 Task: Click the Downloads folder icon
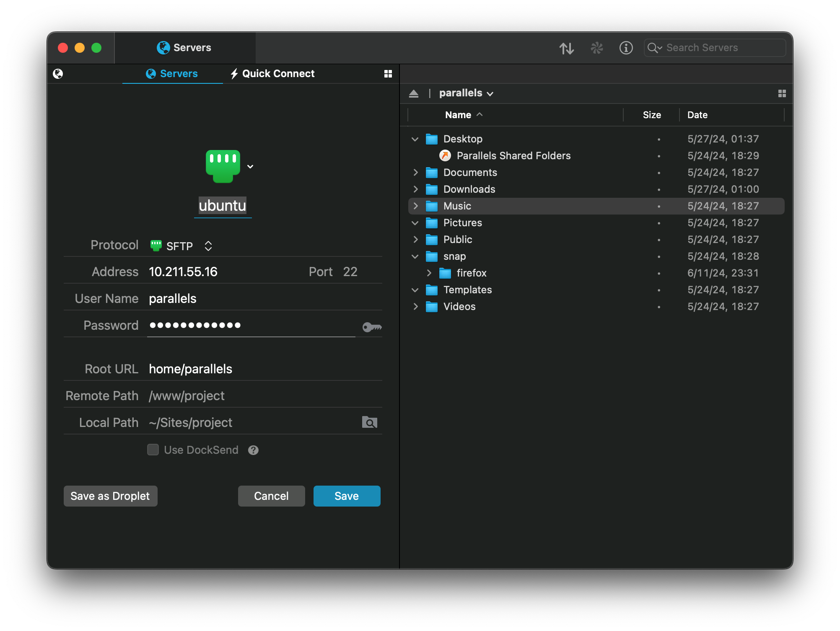[432, 189]
